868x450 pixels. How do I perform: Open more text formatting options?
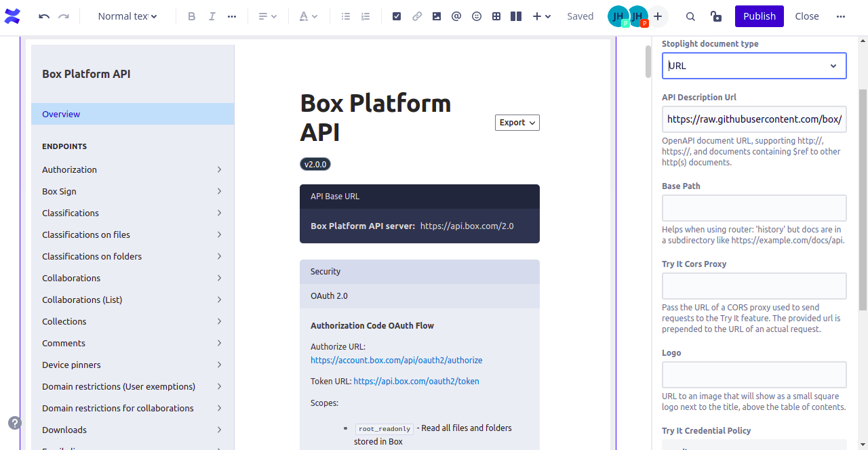(x=232, y=16)
